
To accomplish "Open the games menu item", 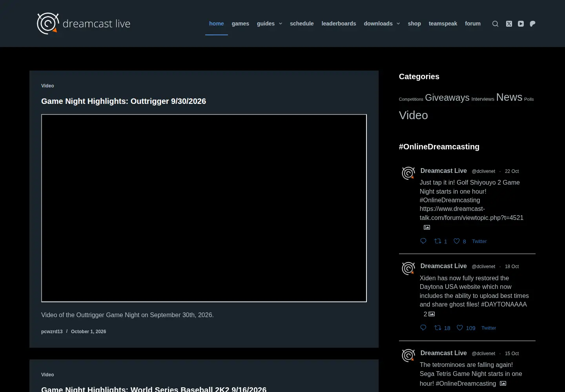I will 241,24.
